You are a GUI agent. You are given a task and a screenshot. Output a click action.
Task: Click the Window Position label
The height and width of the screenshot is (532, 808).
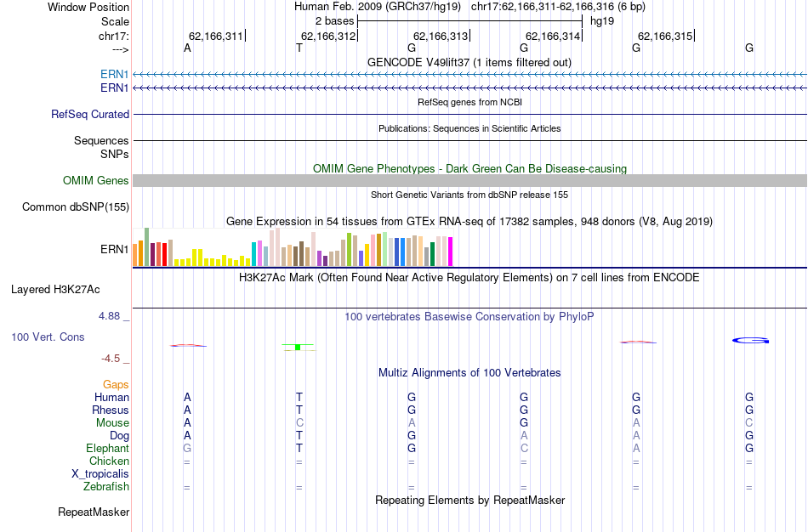[x=88, y=7]
